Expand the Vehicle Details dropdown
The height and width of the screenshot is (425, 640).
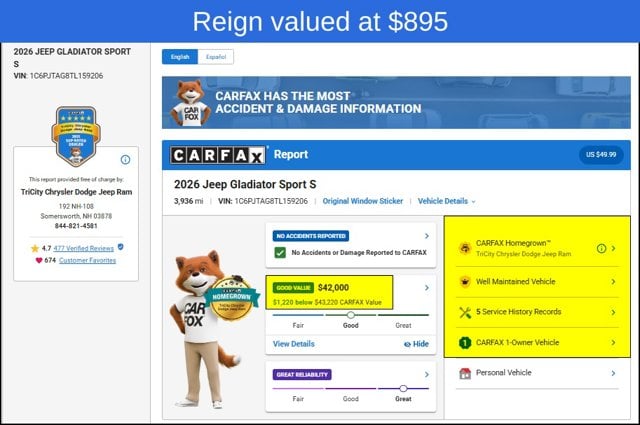[x=446, y=201]
